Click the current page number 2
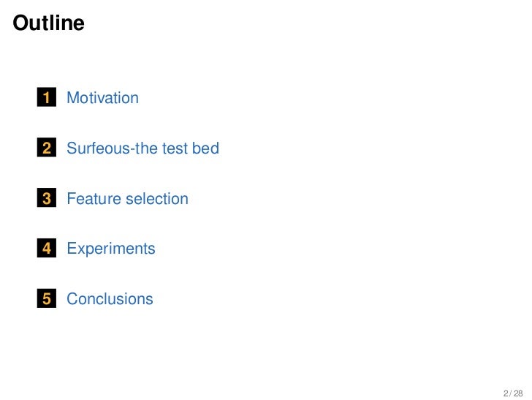 coord(505,393)
